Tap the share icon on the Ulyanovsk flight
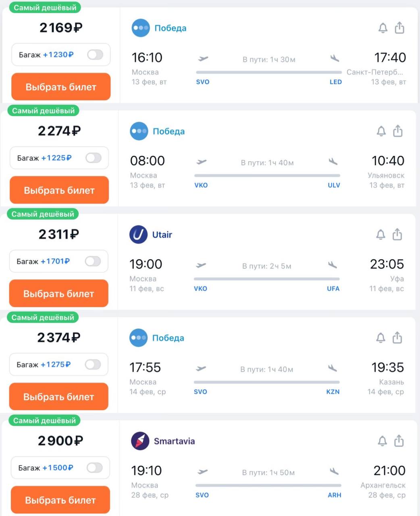The height and width of the screenshot is (516, 420). pos(398,131)
